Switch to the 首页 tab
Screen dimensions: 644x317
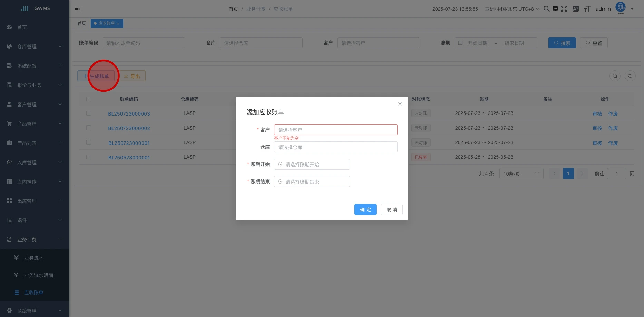point(82,23)
